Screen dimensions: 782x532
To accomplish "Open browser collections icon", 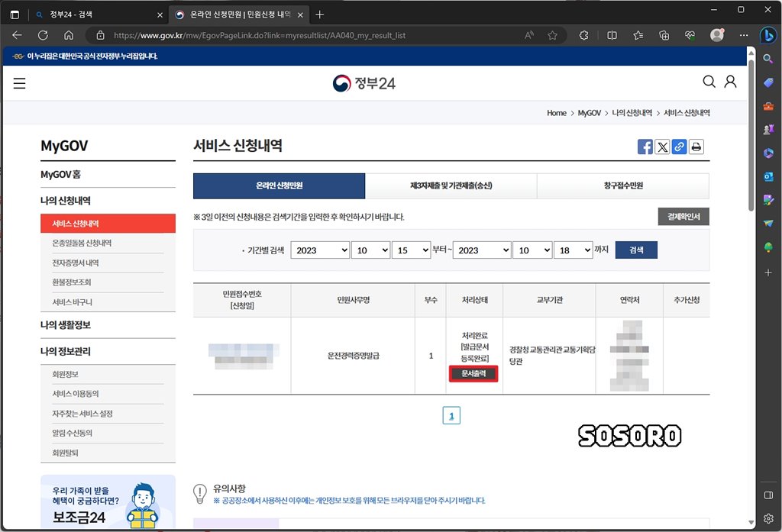I will pos(664,35).
